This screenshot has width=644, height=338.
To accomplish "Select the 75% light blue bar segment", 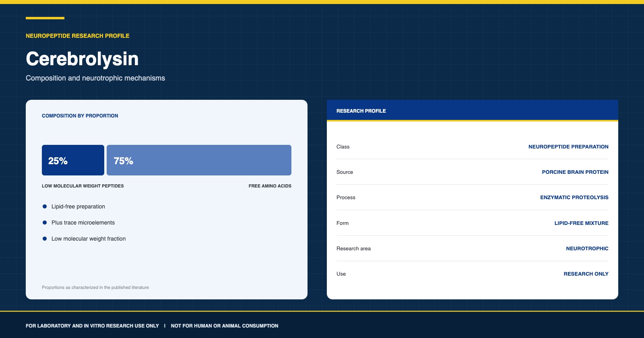I will [199, 160].
